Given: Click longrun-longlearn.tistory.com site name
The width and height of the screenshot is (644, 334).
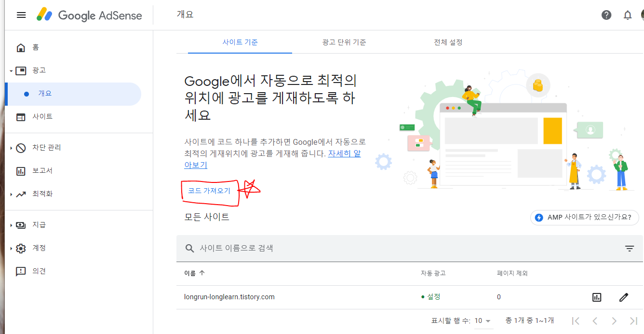Looking at the screenshot, I should (x=229, y=297).
